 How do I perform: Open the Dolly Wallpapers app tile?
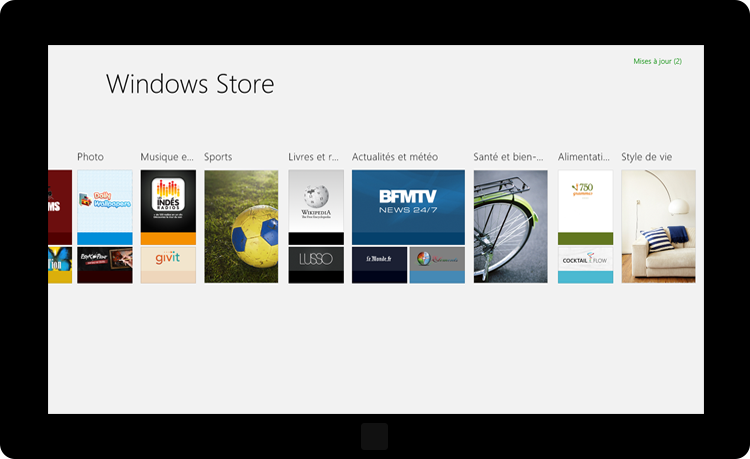pyautogui.click(x=105, y=207)
